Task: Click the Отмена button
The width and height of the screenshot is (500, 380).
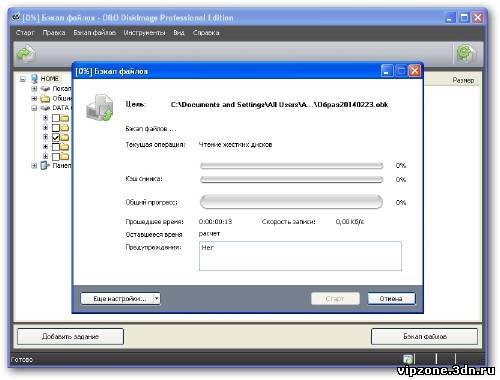Action: pos(391,299)
